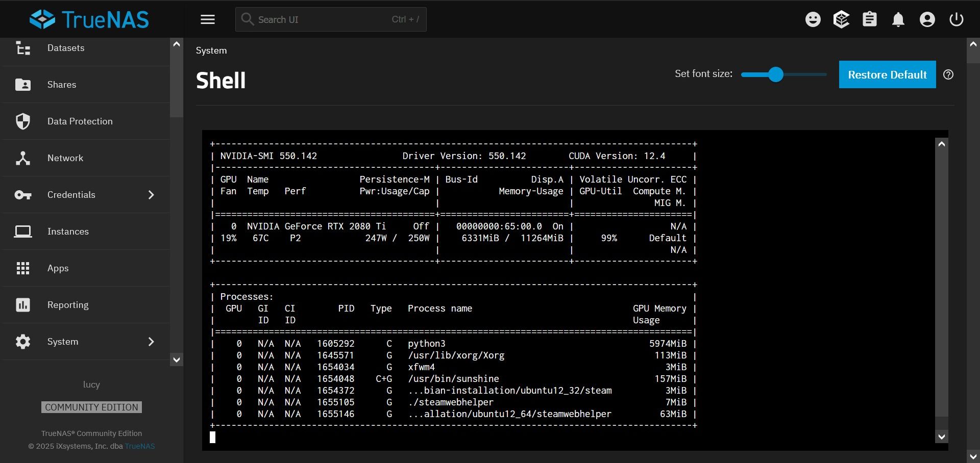Click the hostname lucy text
This screenshot has height=463, width=980.
tap(92, 384)
